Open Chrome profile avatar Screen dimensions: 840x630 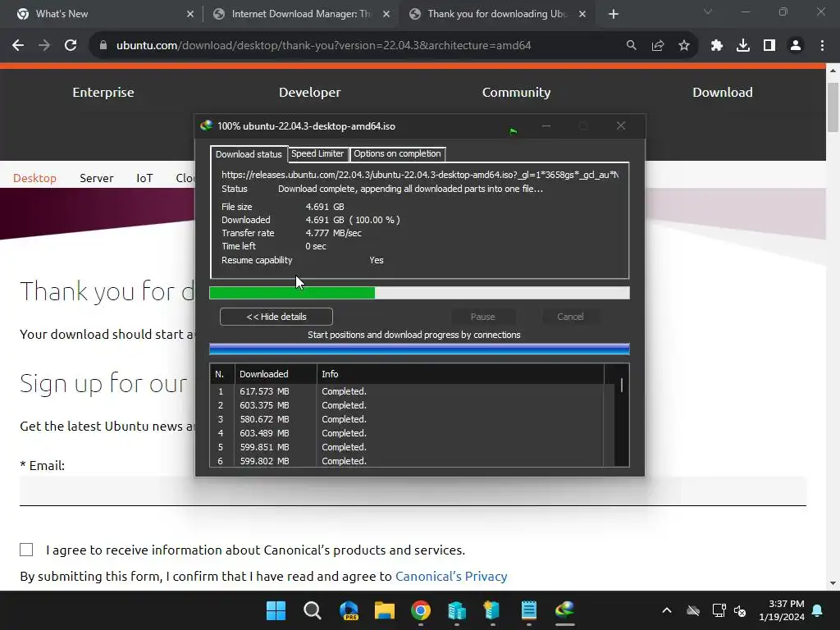[796, 46]
